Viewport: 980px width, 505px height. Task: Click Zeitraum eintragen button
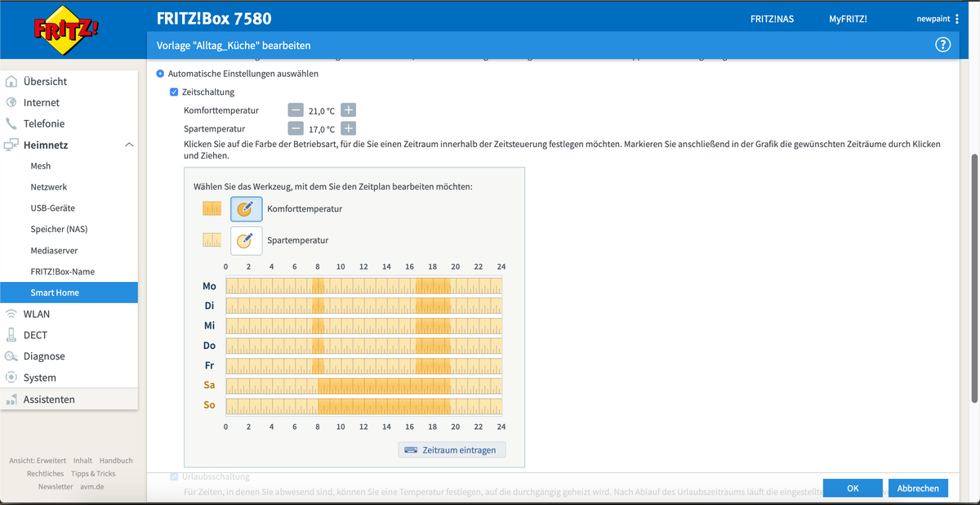tap(452, 449)
